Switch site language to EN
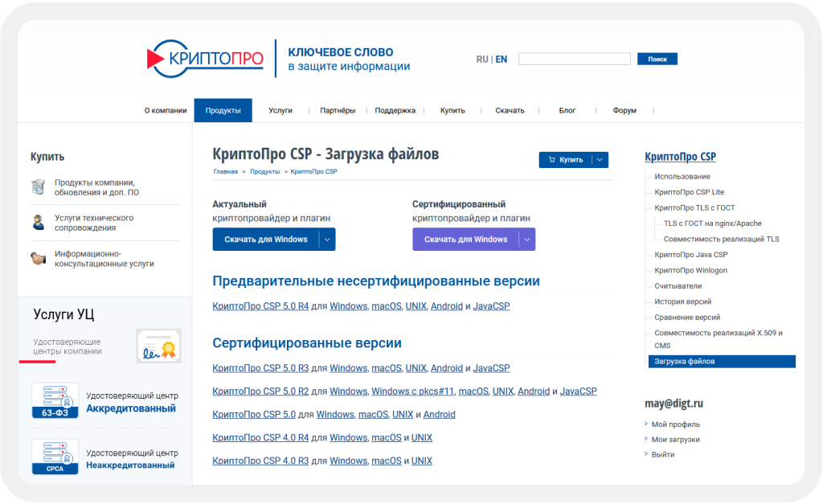 click(x=502, y=59)
